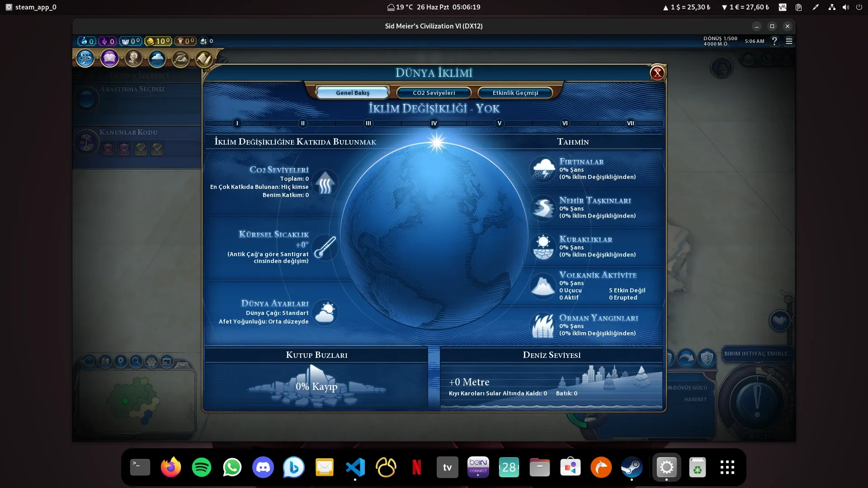Click climate phase marker VII
This screenshot has width=868, height=488.
click(x=630, y=123)
